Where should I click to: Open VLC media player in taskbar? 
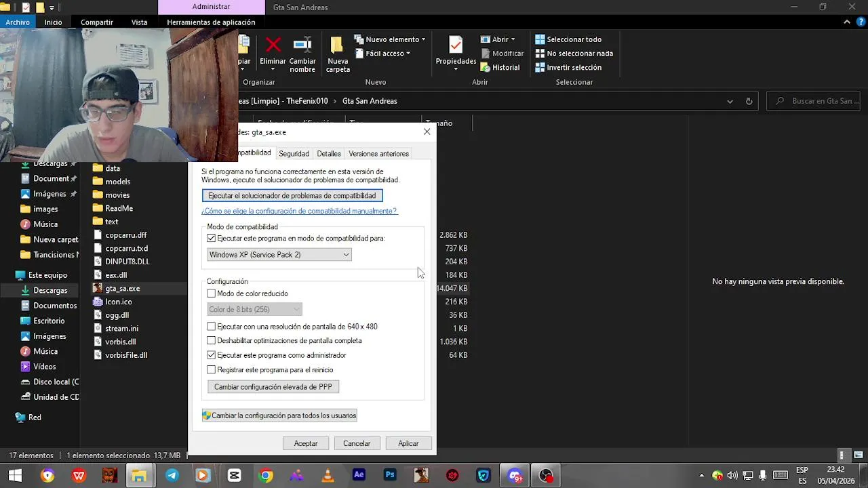point(328,475)
